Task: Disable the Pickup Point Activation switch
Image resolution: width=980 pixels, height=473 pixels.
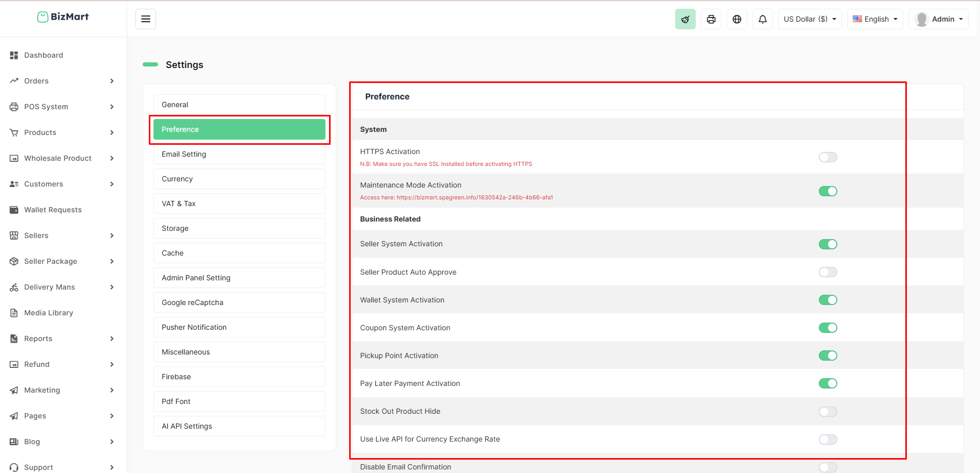Action: [828, 356]
